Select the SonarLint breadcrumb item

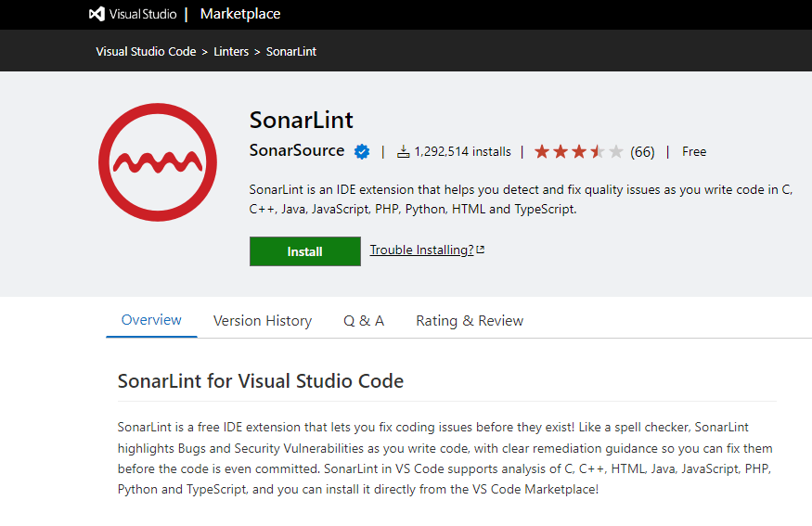291,52
